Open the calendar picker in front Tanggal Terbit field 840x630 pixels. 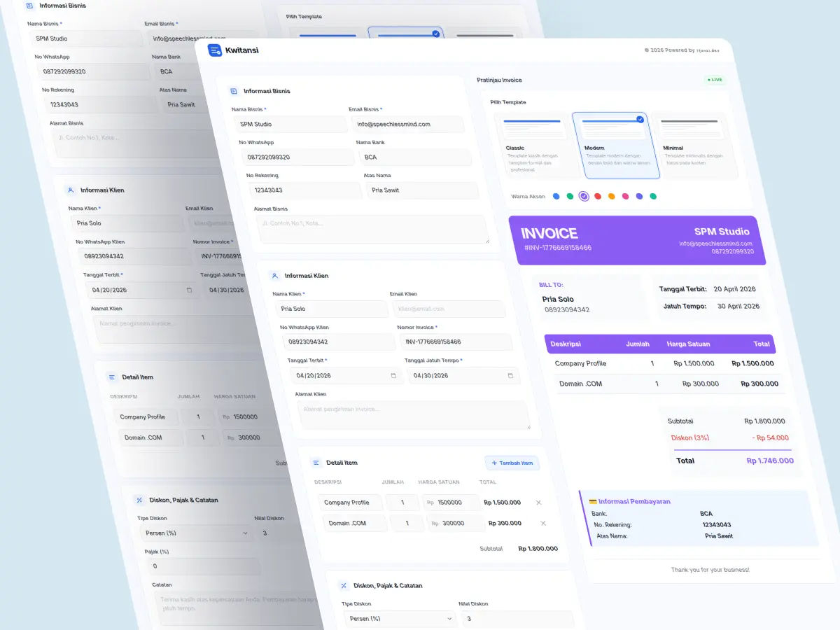pyautogui.click(x=393, y=376)
